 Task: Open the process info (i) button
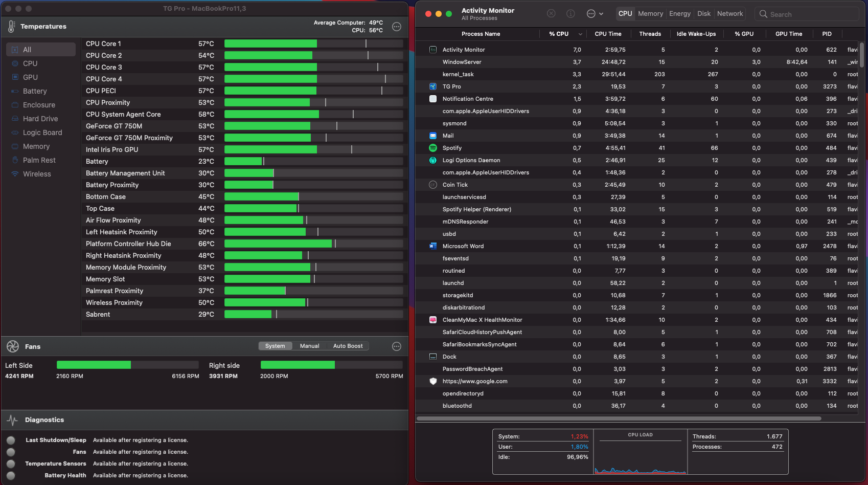pos(570,14)
